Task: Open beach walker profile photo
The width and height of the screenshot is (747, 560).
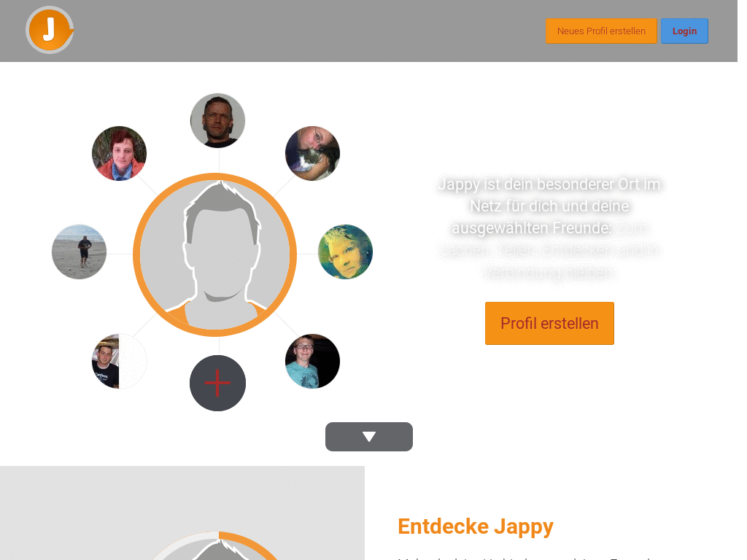Action: [79, 252]
